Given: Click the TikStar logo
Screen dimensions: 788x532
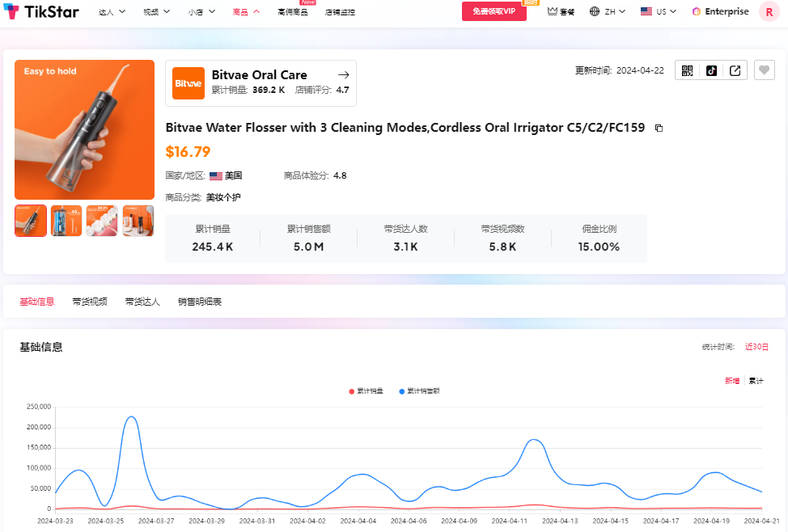Looking at the screenshot, I should [x=41, y=11].
